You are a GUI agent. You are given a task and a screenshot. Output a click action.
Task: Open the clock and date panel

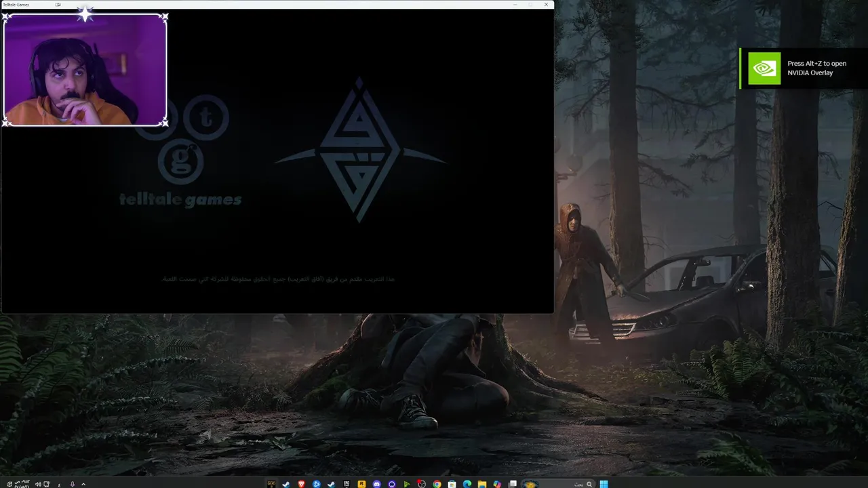[22, 484]
